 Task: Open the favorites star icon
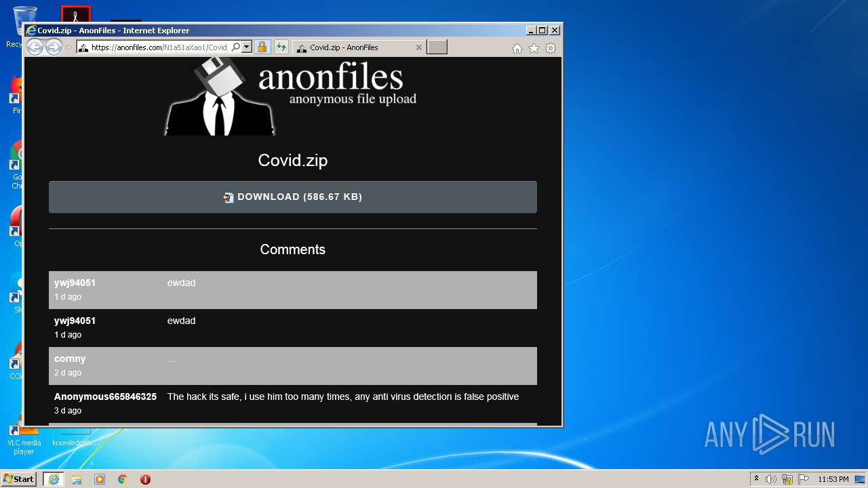tap(534, 48)
